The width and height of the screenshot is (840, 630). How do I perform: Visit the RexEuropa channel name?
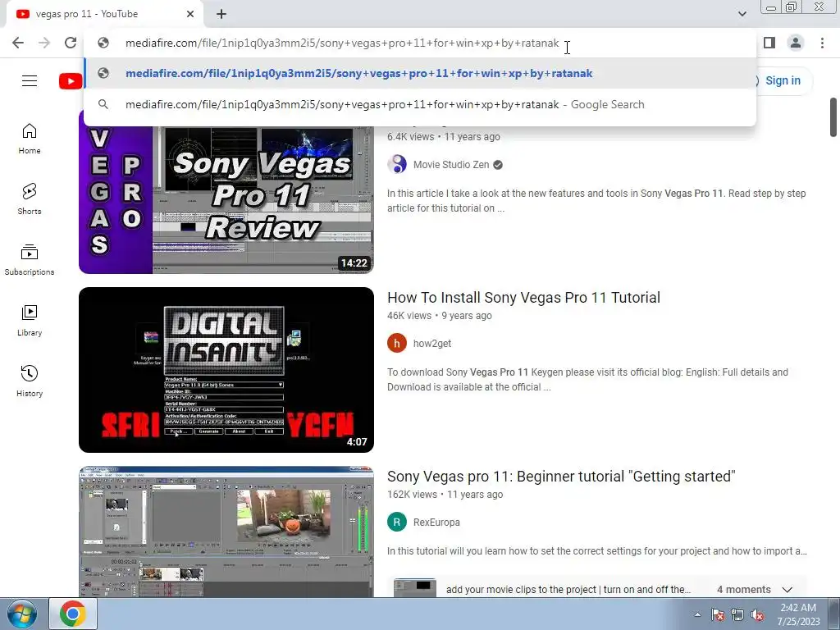click(x=436, y=523)
